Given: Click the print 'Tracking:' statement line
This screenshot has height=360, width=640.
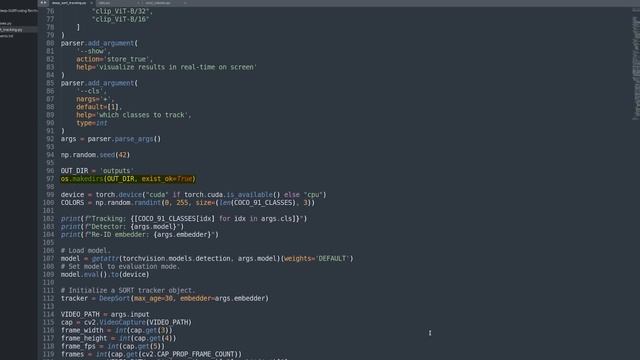Looking at the screenshot, I should point(184,219).
